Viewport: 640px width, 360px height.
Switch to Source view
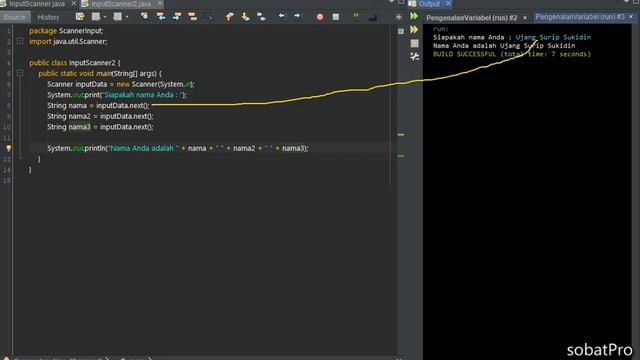14,17
